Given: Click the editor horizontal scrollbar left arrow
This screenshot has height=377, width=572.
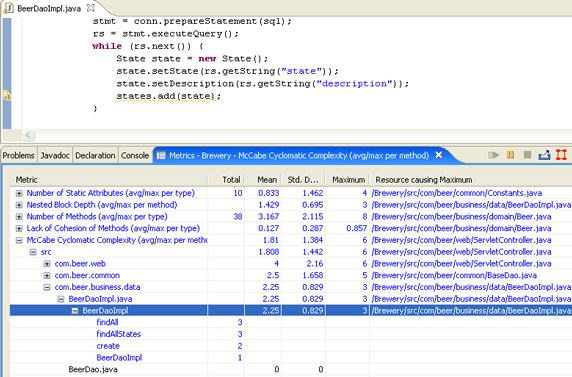Looking at the screenshot, I should click(x=28, y=135).
